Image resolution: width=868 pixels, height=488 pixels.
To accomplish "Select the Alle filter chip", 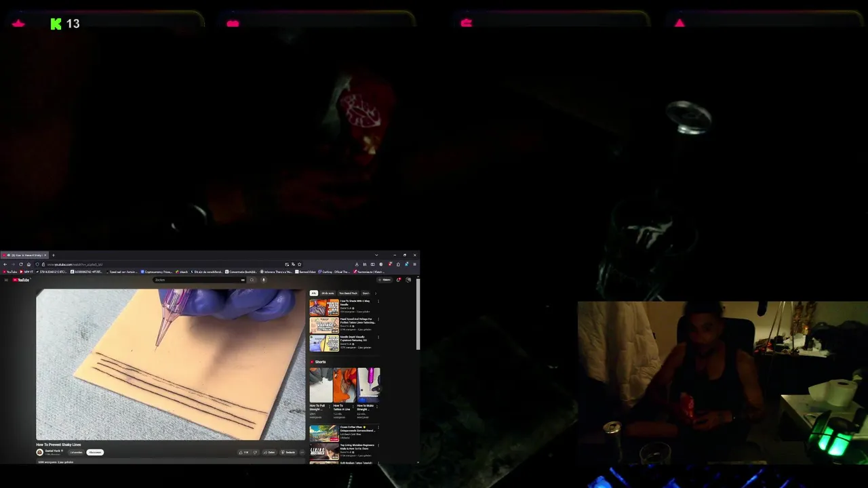I will click(313, 293).
